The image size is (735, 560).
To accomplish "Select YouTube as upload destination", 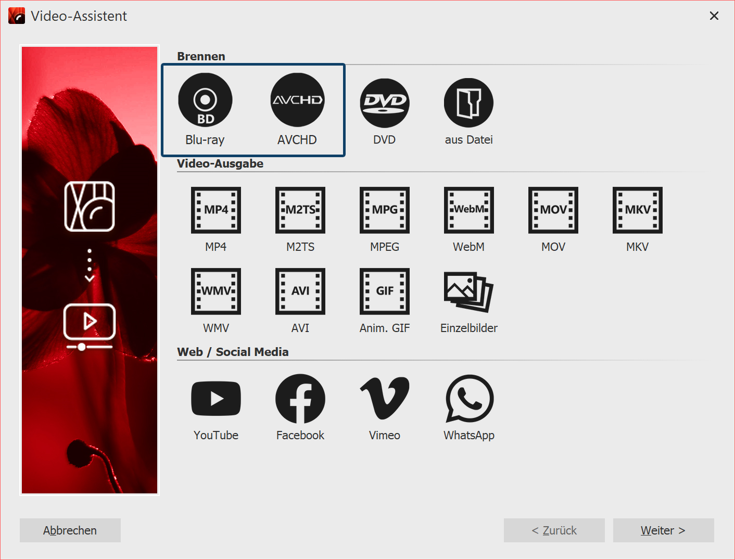I will 216,398.
